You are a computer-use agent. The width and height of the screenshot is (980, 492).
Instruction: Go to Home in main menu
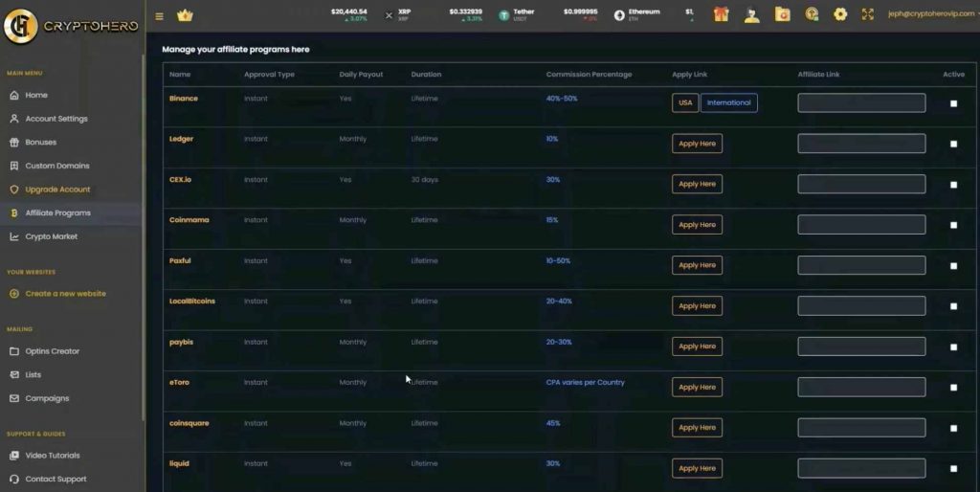coord(36,95)
